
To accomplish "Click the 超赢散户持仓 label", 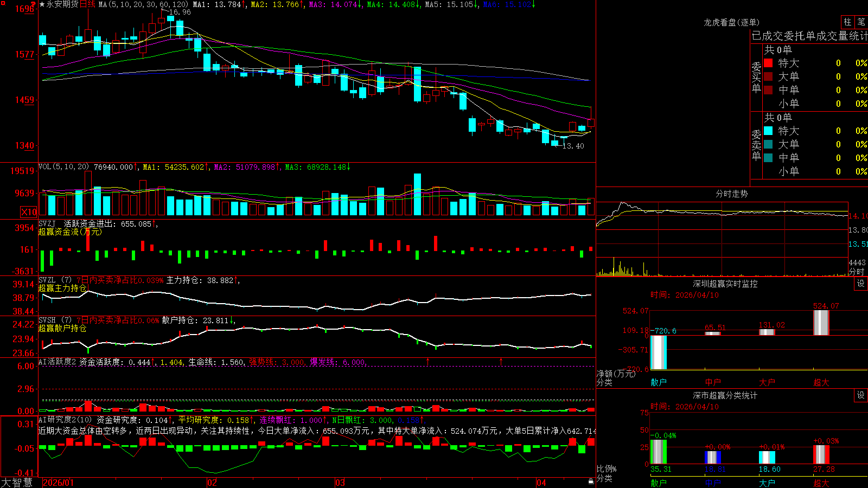I will (62, 328).
